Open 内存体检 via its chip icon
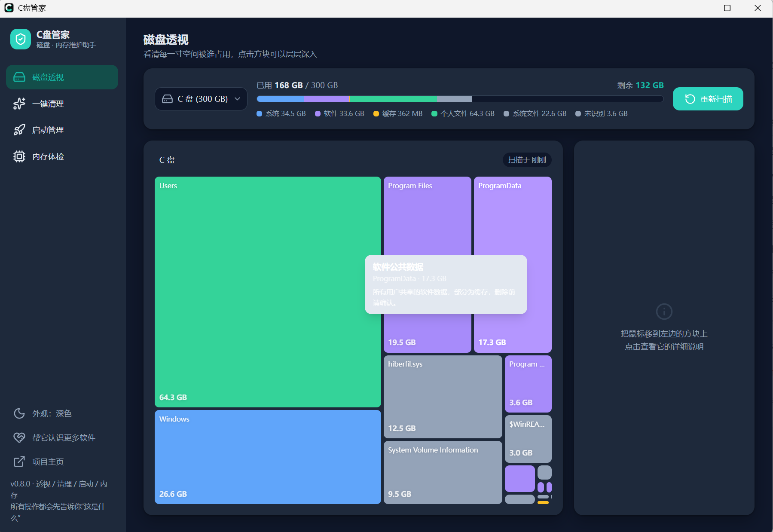 coord(19,156)
